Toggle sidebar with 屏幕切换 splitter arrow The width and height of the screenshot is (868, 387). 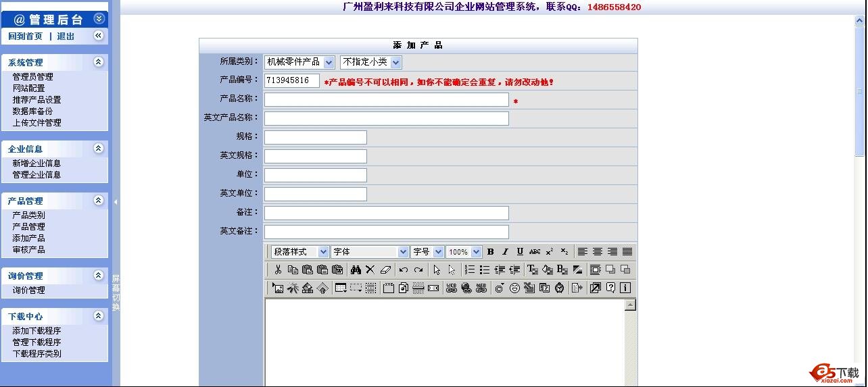coord(116,202)
